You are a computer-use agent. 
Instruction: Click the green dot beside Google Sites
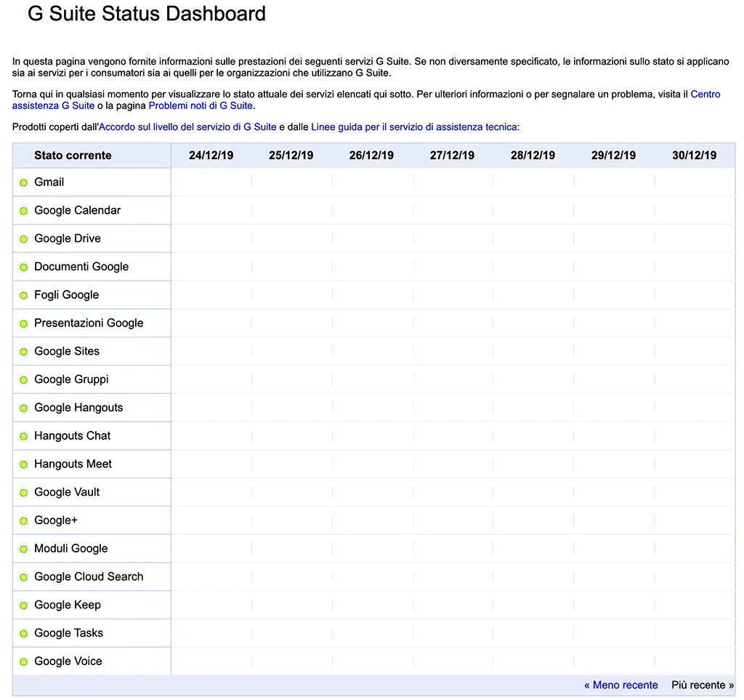point(23,352)
